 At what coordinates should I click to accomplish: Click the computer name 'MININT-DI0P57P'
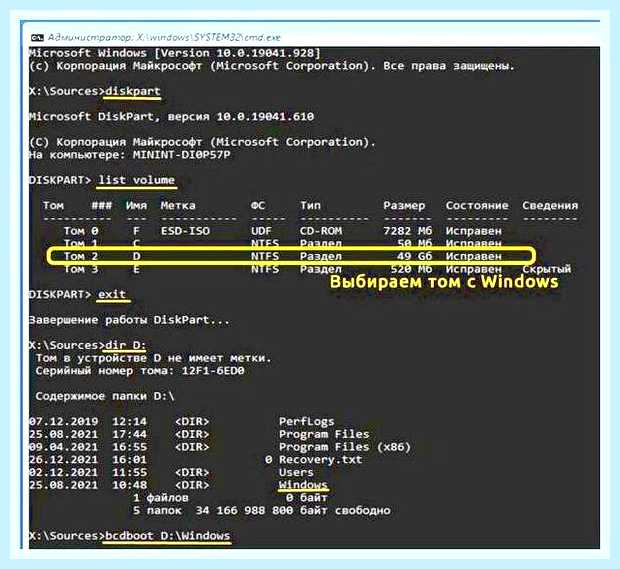click(x=181, y=155)
